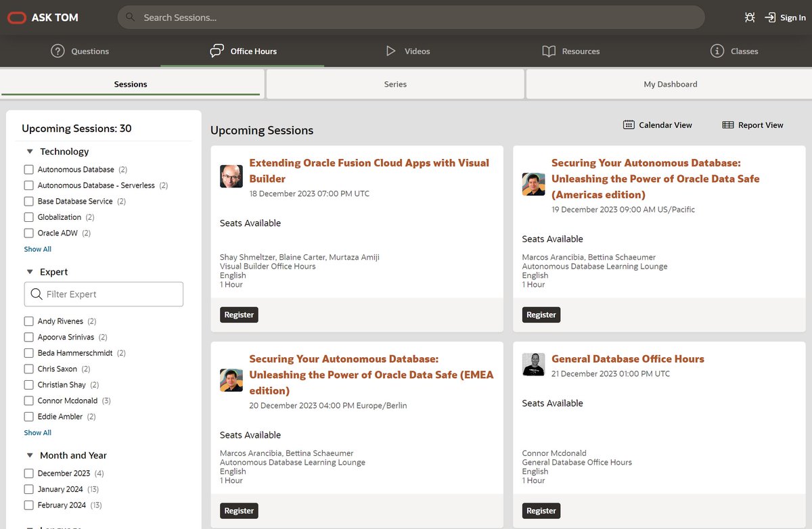
Task: Click the Filter Expert input field
Action: [104, 294]
